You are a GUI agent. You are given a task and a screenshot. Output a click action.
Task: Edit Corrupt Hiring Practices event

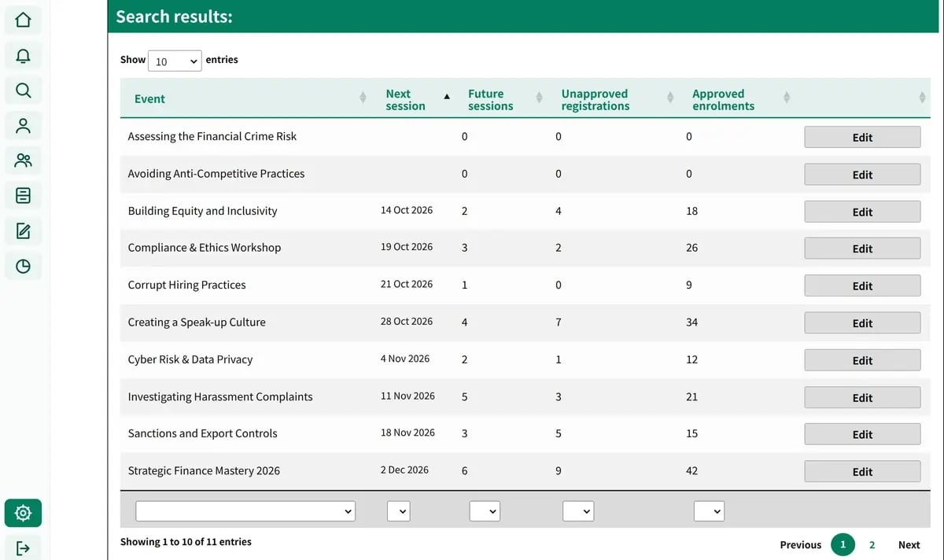tap(862, 286)
